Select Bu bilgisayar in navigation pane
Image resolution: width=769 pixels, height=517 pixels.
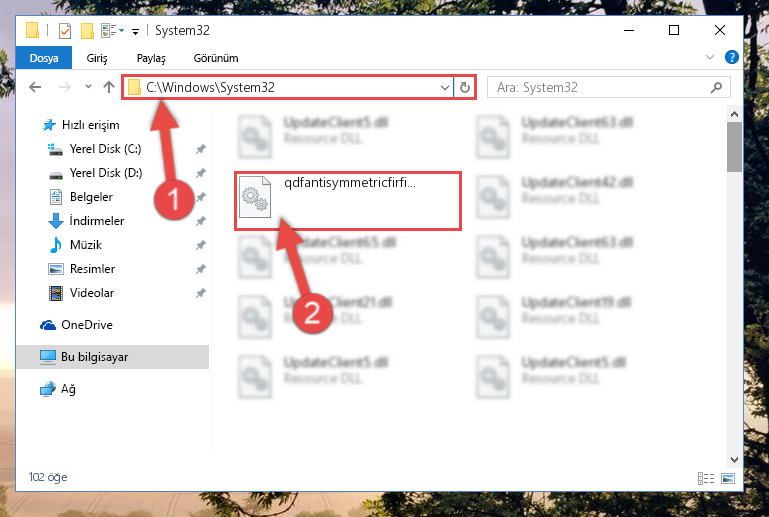pos(112,357)
